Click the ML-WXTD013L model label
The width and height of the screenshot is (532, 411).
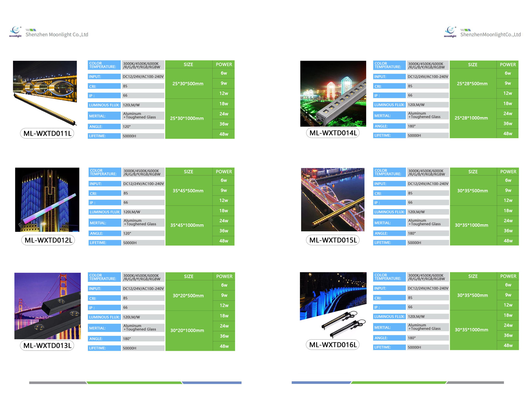click(47, 346)
